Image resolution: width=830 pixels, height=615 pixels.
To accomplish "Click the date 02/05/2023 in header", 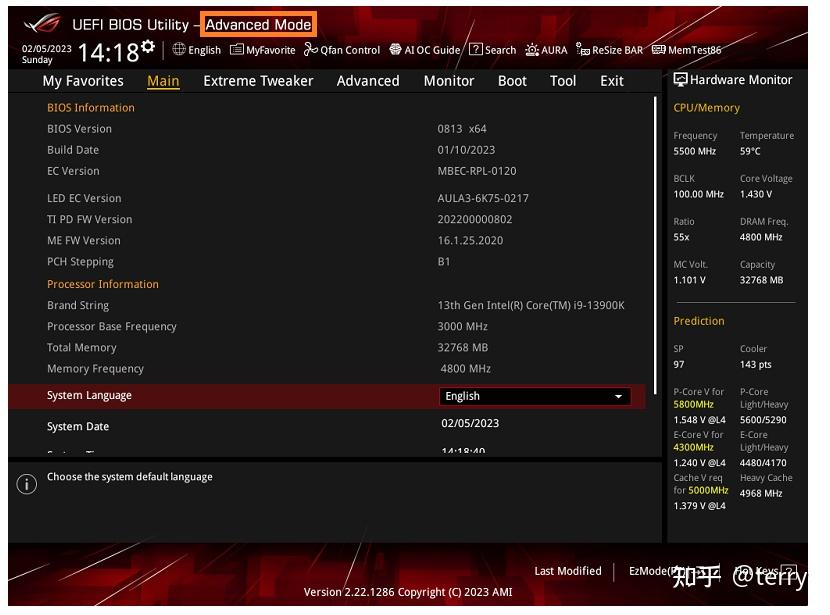I will (x=47, y=49).
